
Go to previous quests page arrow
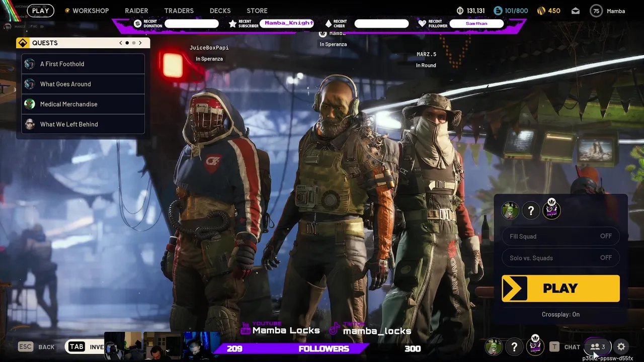121,43
